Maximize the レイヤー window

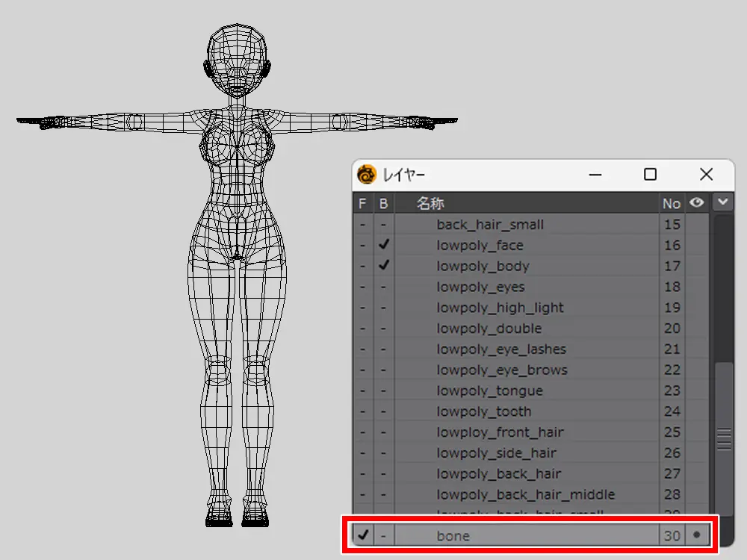[x=650, y=175]
